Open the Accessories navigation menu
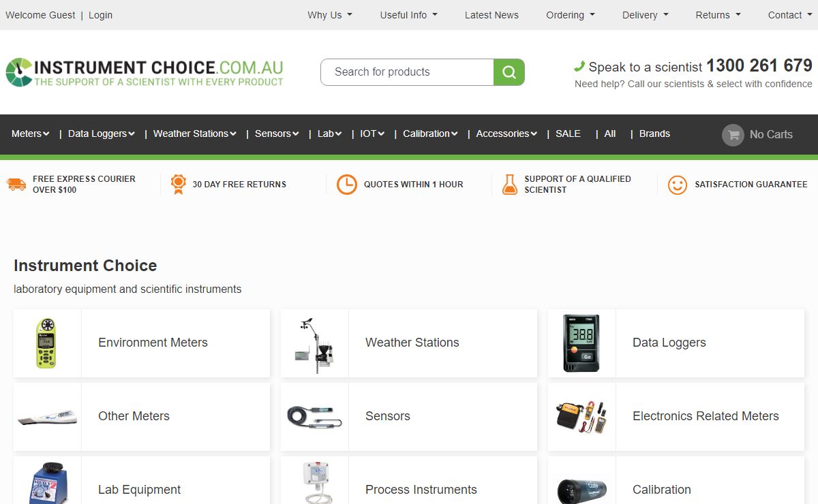Screen dimensions: 818x504 point(507,134)
